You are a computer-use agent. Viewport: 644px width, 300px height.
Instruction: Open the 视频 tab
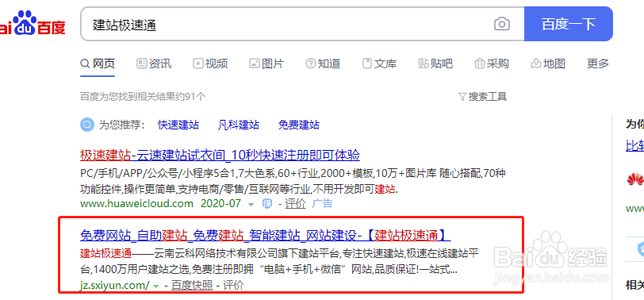coord(210,63)
